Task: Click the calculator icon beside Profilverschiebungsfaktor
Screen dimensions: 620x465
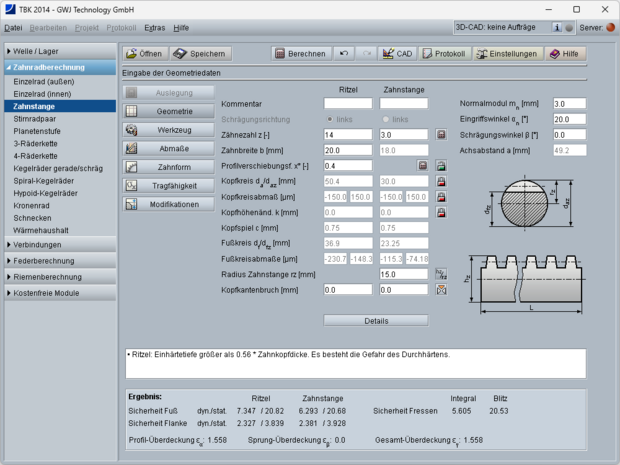Action: [423, 165]
